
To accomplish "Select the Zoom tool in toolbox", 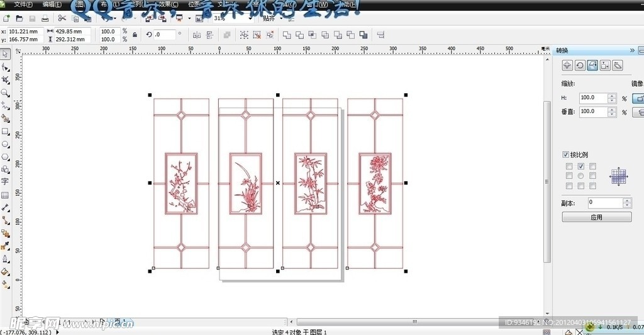I will 5,93.
